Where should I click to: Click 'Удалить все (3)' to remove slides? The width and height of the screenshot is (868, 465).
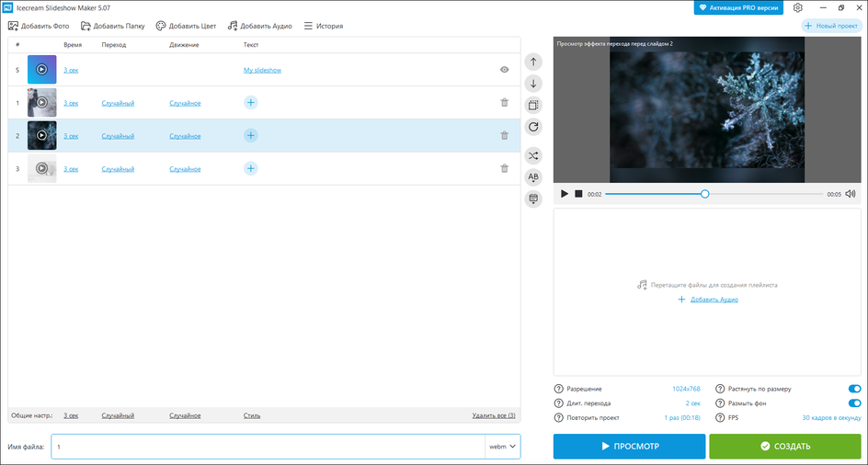494,415
